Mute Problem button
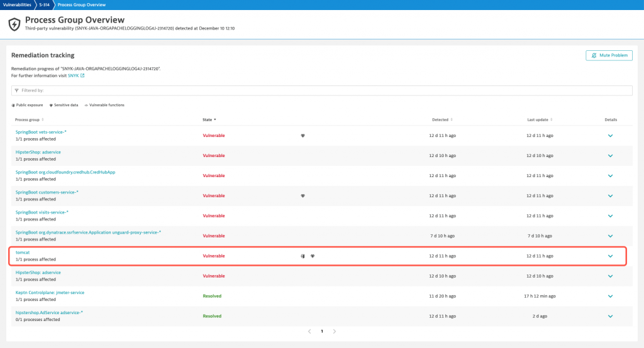 point(609,55)
